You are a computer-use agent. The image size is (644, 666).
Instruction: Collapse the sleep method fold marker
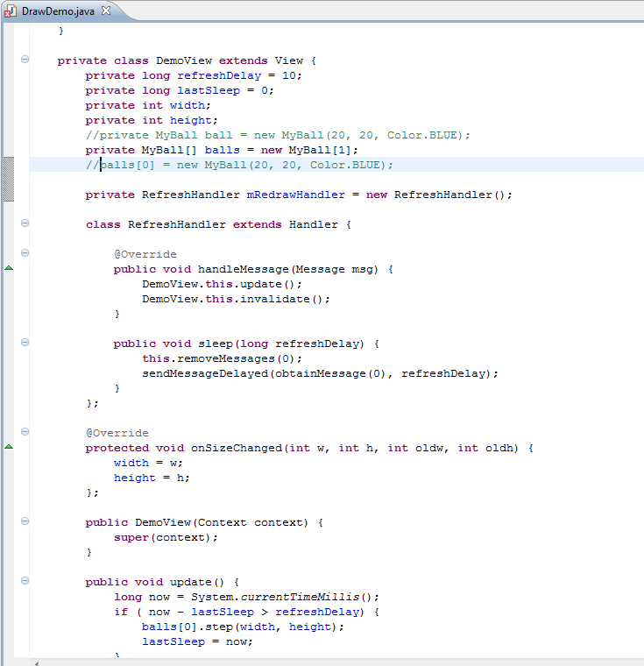[x=25, y=343]
